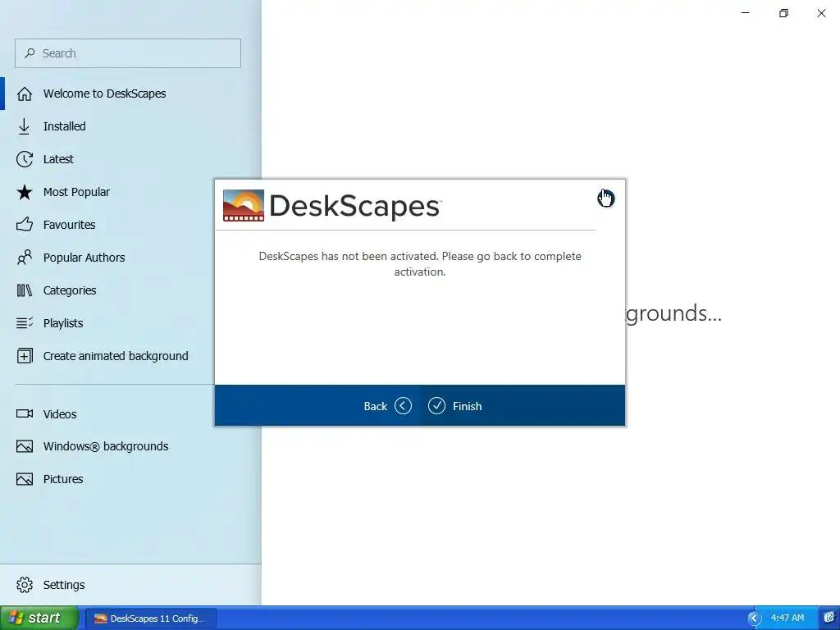The image size is (840, 630).
Task: Select DeskScapes 11 Config taskbar button
Action: click(151, 619)
